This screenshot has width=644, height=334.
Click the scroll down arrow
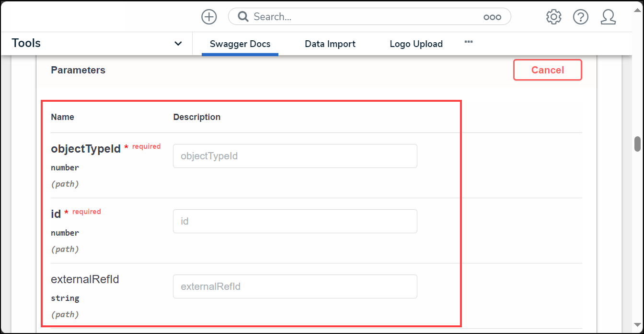pyautogui.click(x=637, y=325)
